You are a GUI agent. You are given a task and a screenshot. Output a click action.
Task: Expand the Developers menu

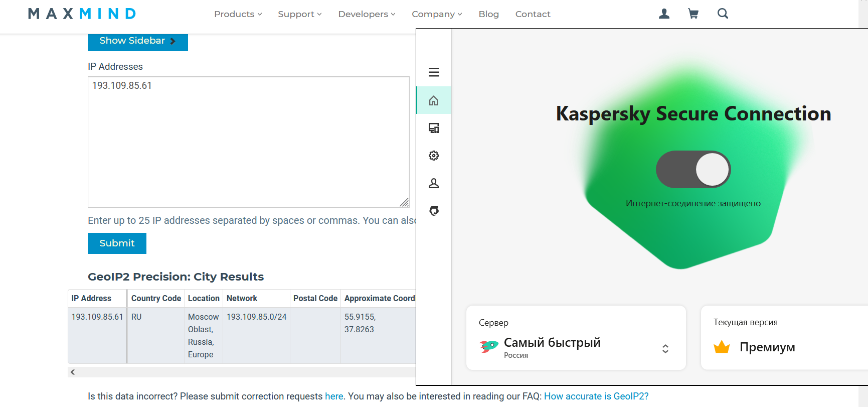pos(367,14)
